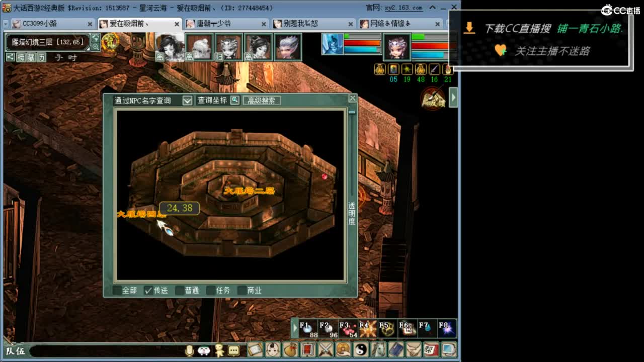Click the golden 寶 treasure badge
Image resolution: width=644 pixels, height=362 pixels.
click(109, 43)
